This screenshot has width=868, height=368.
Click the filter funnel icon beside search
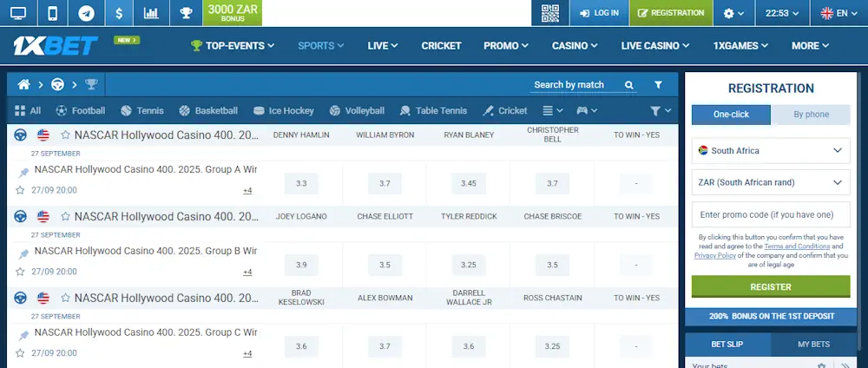coord(658,84)
